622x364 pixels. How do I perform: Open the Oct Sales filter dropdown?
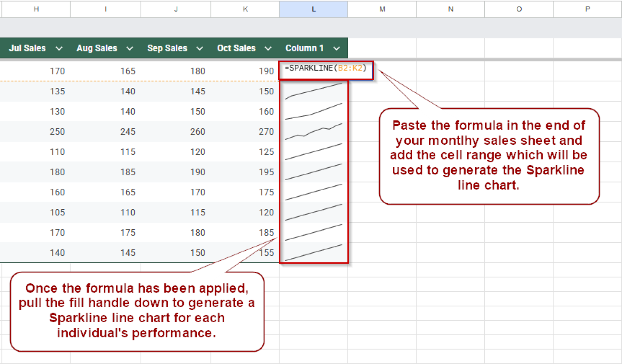point(268,48)
